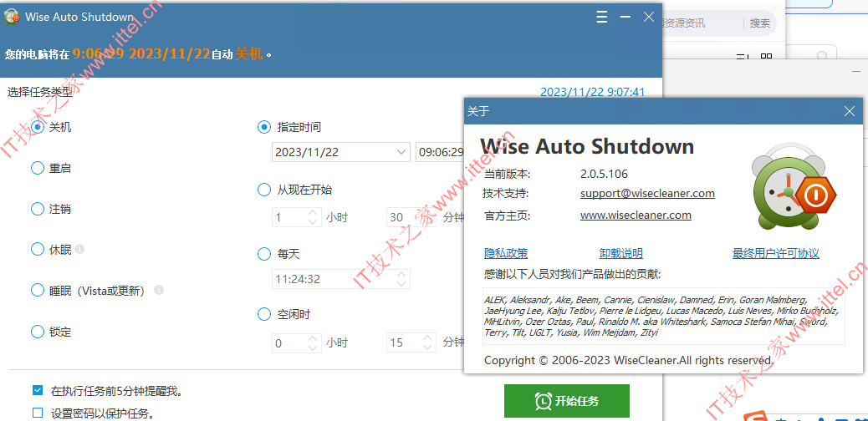Increase the 空闲时 minutes value of 15
The height and width of the screenshot is (421, 868).
pyautogui.click(x=427, y=338)
